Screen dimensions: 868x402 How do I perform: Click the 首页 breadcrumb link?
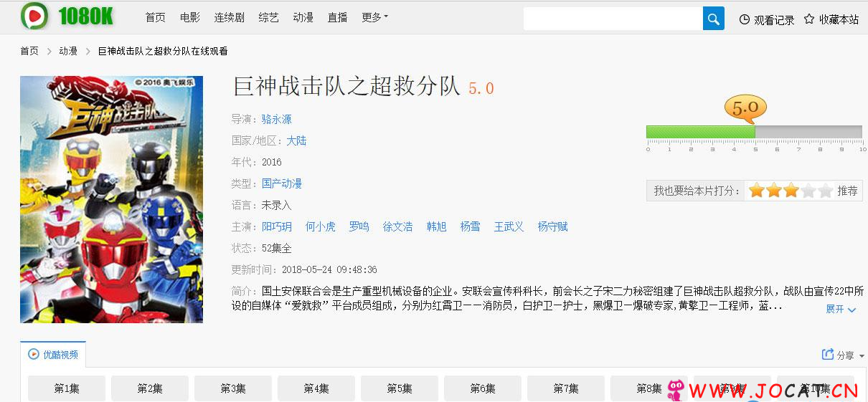(29, 51)
